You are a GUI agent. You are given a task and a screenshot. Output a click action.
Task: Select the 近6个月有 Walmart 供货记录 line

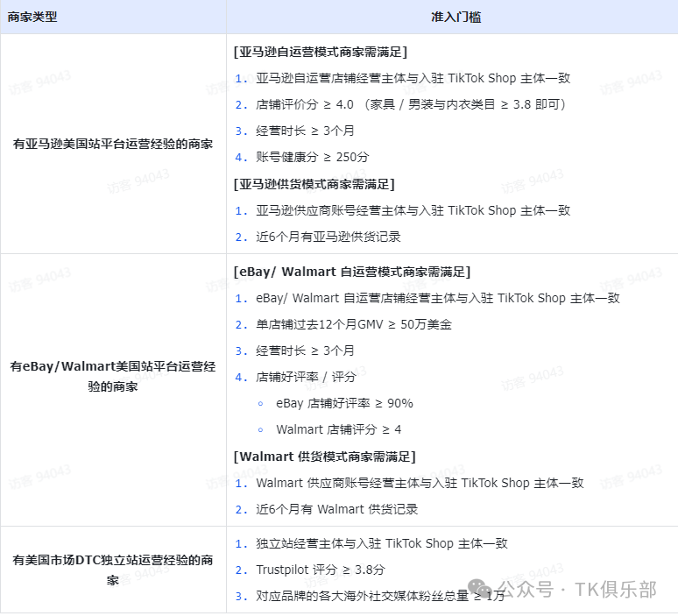(337, 509)
